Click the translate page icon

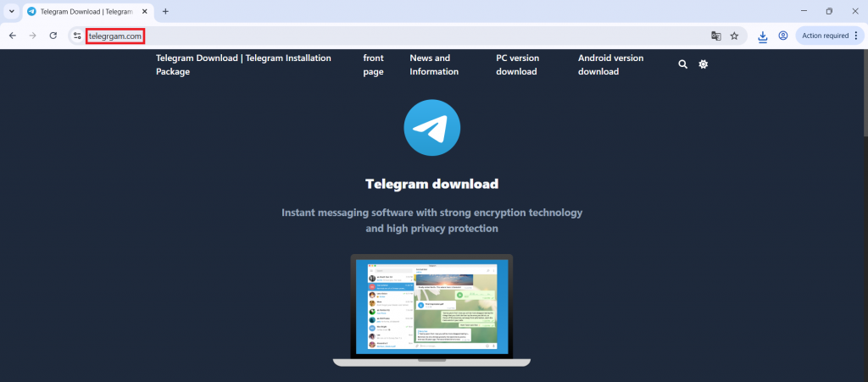715,36
